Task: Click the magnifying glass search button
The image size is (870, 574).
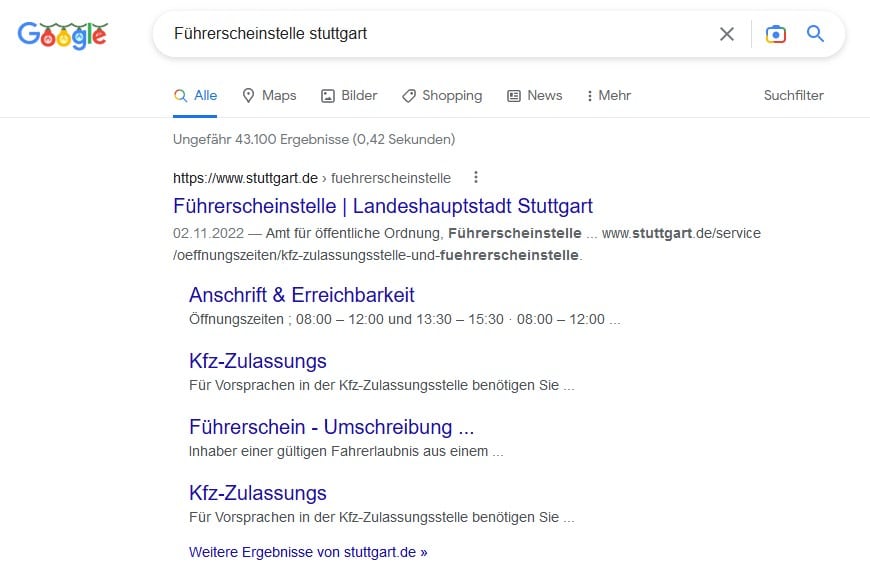Action: (x=815, y=34)
